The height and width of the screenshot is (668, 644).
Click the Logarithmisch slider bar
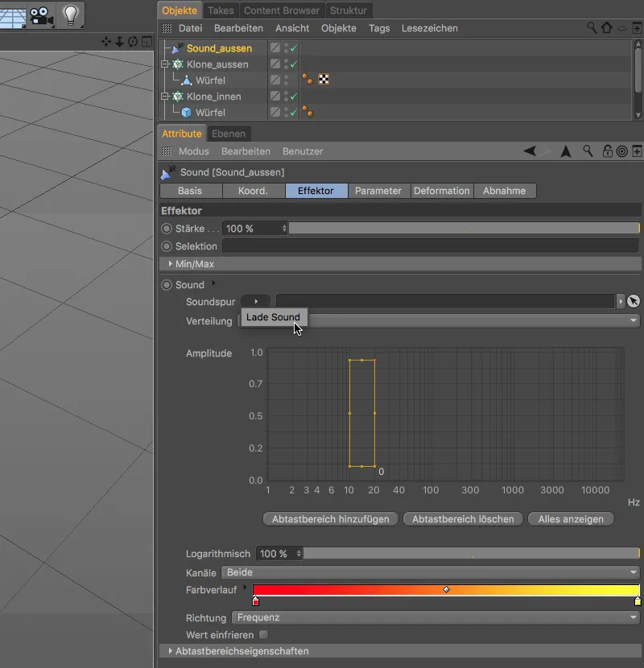[472, 554]
